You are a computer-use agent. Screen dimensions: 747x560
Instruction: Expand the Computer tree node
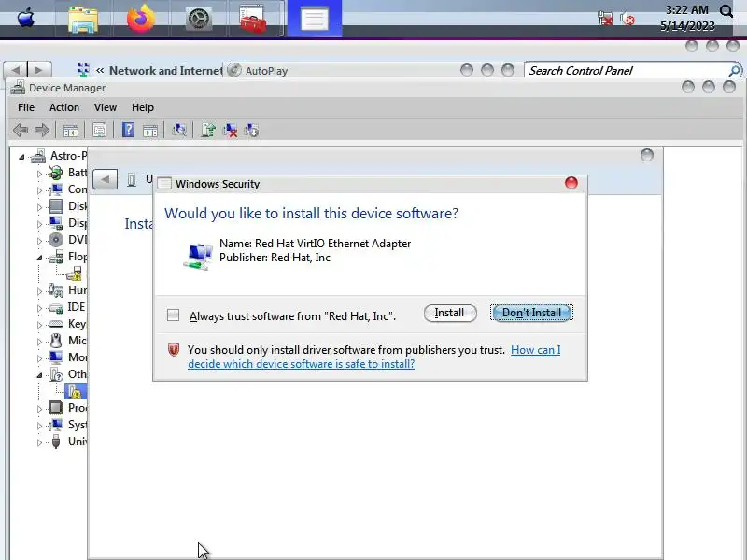pyautogui.click(x=39, y=190)
